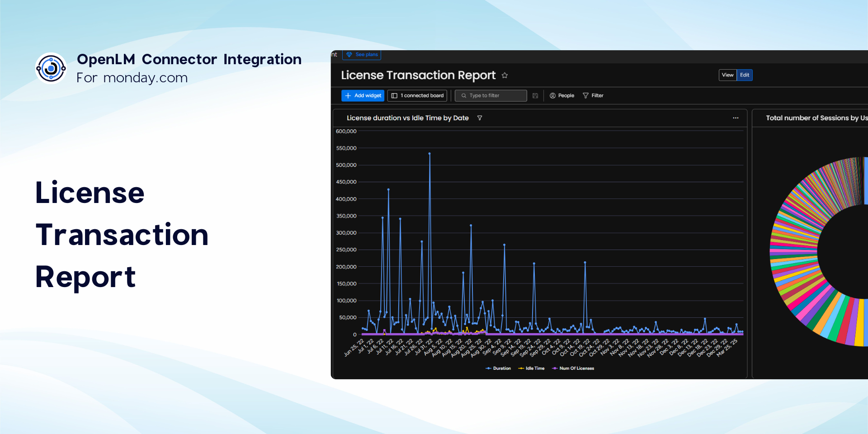Open the See plans button
Viewport: 868px width, 434px height.
tap(362, 55)
